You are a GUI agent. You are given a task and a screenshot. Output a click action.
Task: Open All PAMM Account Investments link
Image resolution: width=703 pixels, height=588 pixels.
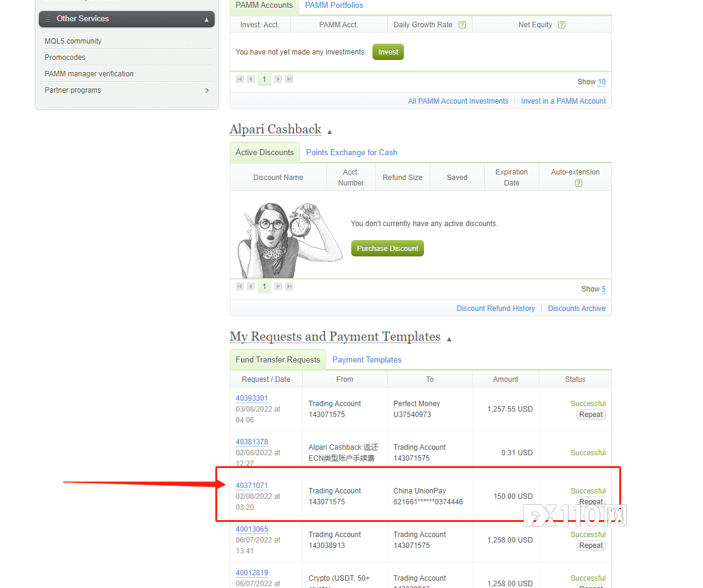458,101
